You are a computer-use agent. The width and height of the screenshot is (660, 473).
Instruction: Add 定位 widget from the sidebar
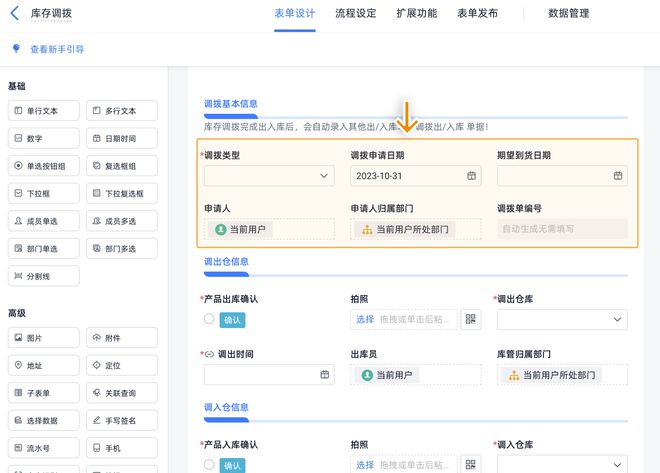121,366
